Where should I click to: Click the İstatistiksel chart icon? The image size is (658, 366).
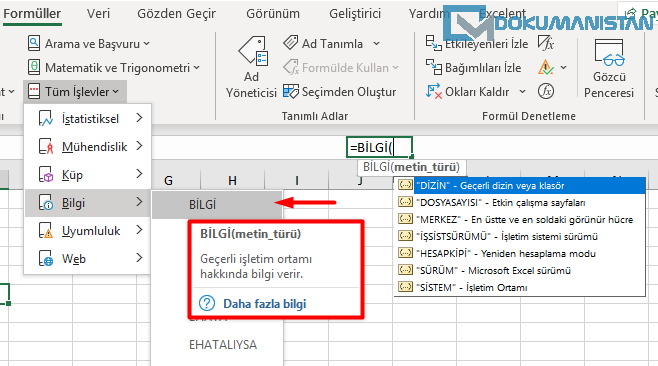pos(46,118)
